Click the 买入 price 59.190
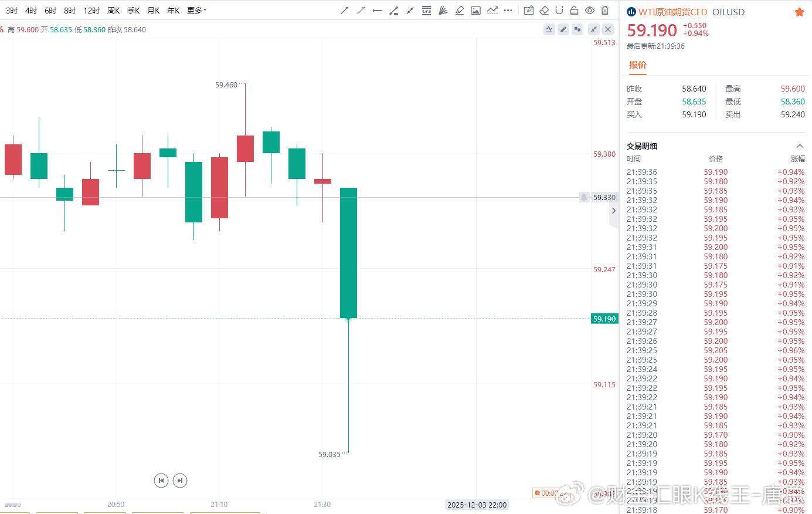This screenshot has width=812, height=514. click(694, 114)
